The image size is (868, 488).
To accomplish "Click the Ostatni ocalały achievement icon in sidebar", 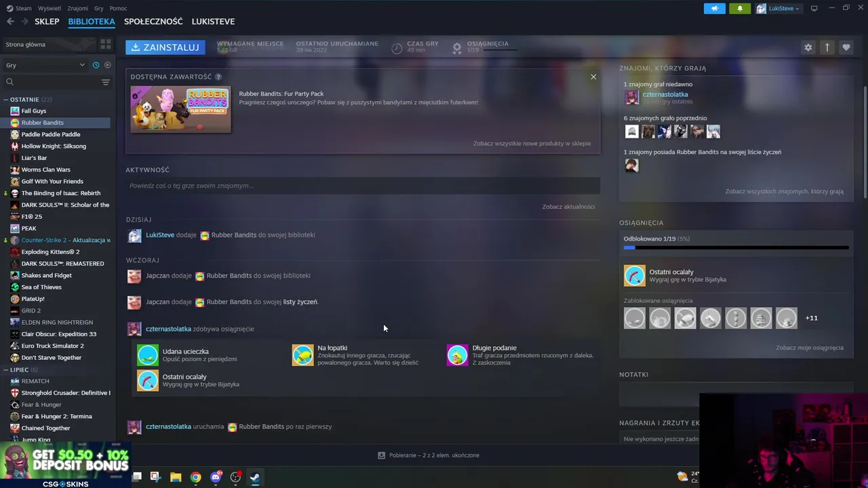I will click(x=635, y=276).
